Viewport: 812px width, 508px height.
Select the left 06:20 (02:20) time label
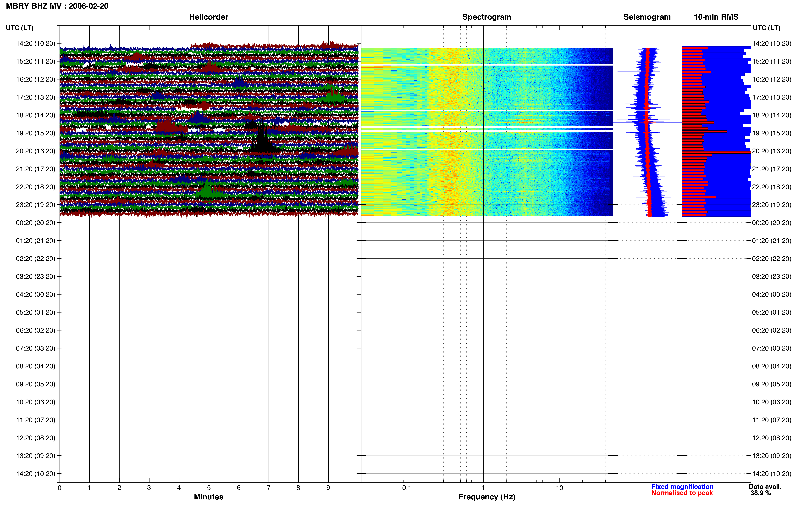36,330
